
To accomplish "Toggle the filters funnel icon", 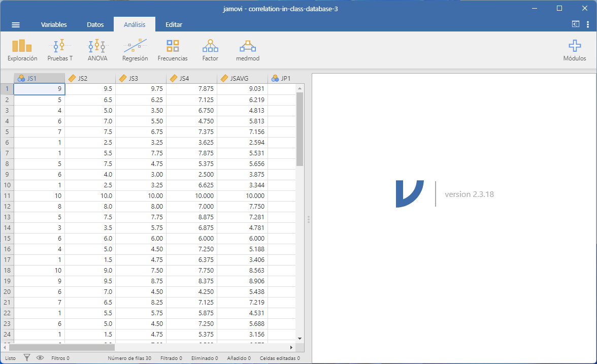I will tap(27, 358).
